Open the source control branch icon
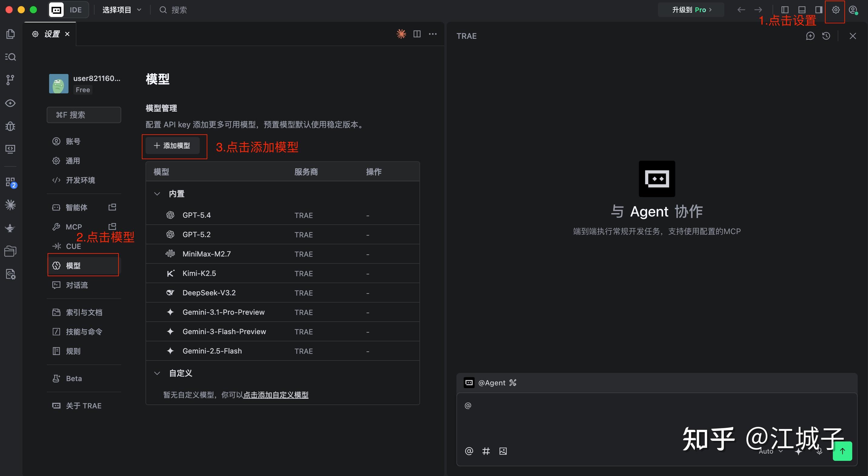This screenshot has width=868, height=476. [x=10, y=80]
